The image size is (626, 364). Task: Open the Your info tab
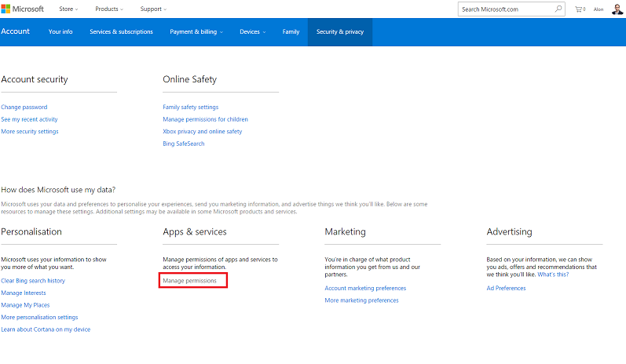pos(60,31)
